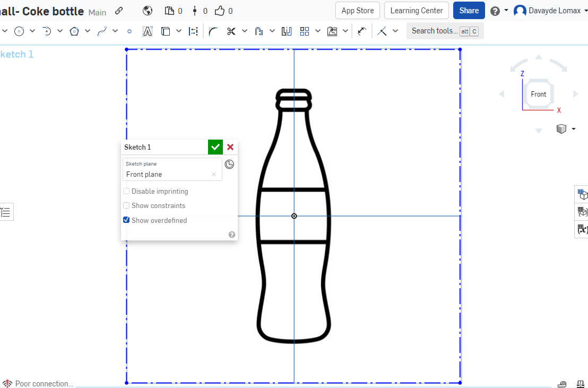The image size is (588, 388).
Task: Click the clock icon beside Sketch plane
Action: (229, 164)
